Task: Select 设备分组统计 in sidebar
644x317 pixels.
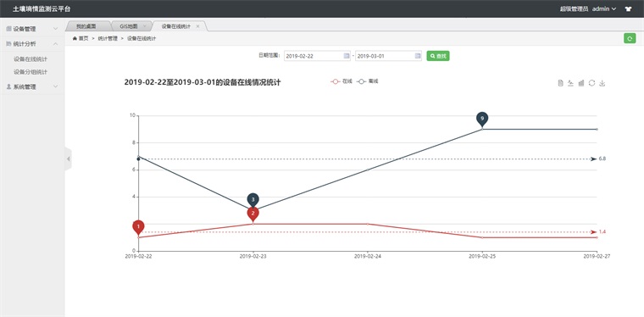Action: click(31, 72)
